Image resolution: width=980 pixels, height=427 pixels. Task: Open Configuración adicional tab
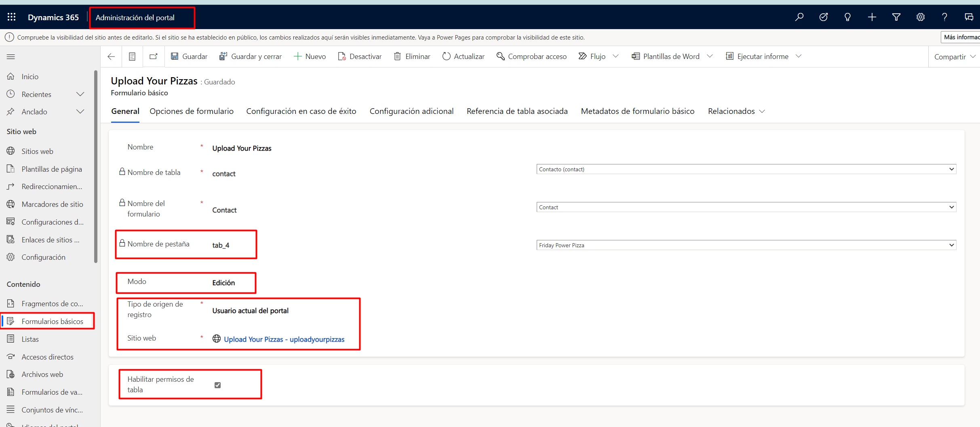[411, 111]
